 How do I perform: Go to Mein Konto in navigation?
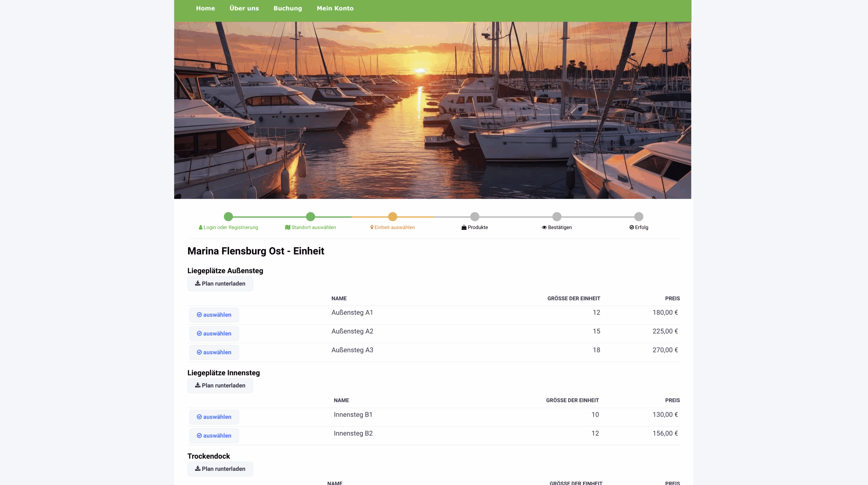tap(335, 8)
